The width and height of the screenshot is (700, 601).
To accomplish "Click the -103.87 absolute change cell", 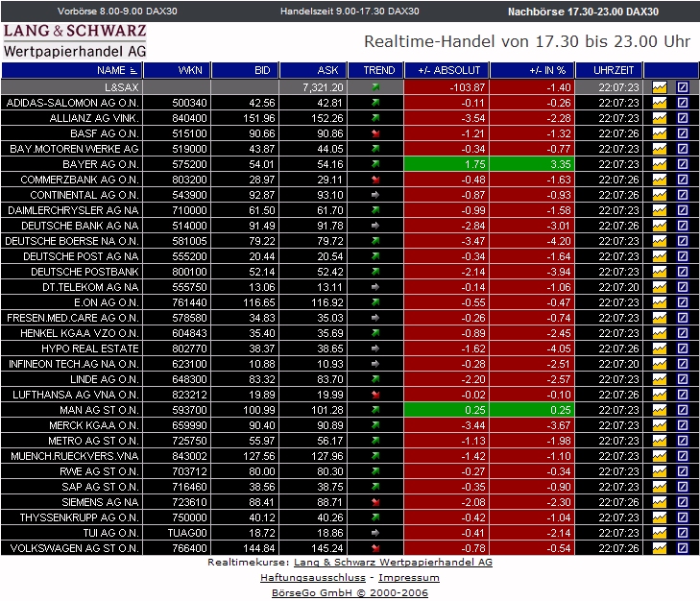I will tap(447, 87).
